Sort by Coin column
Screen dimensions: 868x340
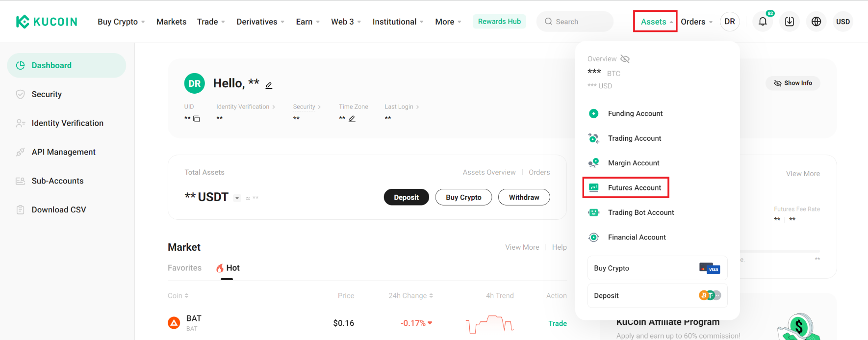pos(178,296)
